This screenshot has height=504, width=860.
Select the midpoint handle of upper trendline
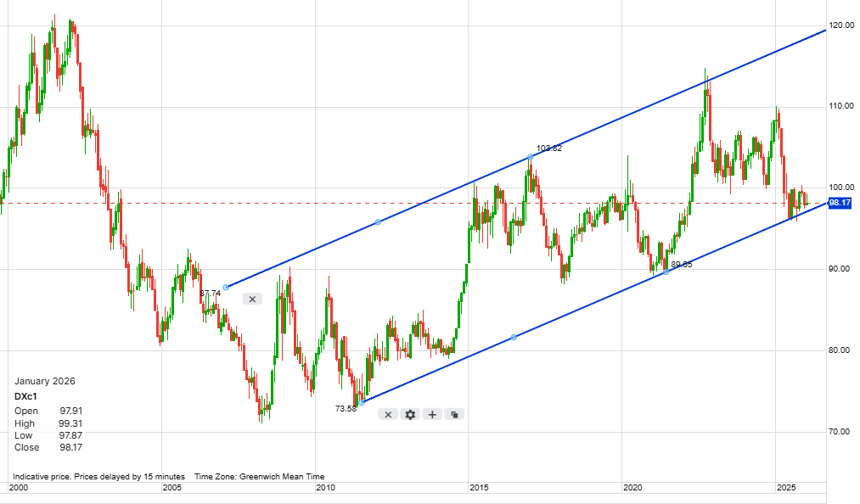coord(378,222)
